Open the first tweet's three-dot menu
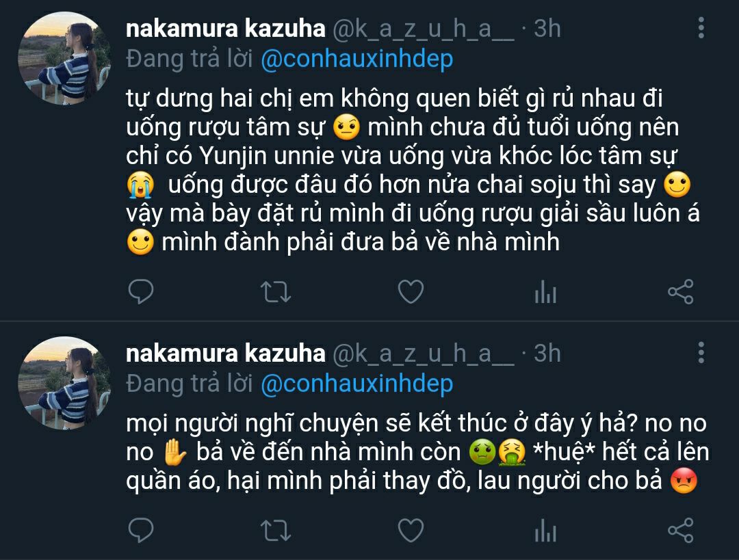The image size is (739, 560). coord(701,28)
